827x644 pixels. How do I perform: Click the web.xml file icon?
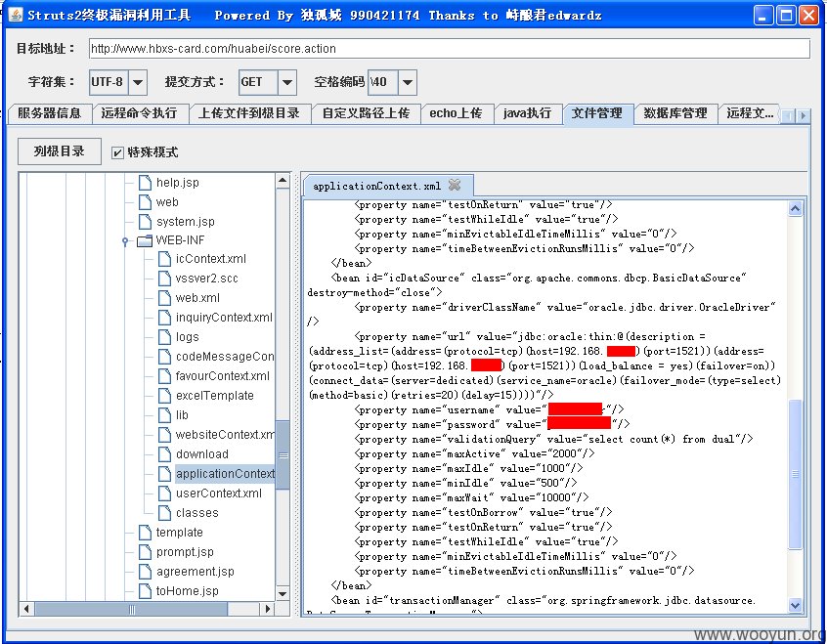pyautogui.click(x=164, y=298)
